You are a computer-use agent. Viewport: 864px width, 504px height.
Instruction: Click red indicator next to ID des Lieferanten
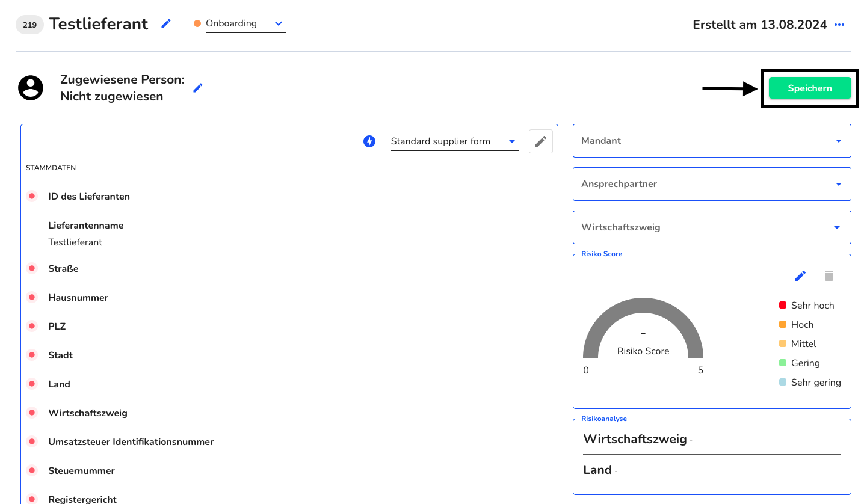[x=32, y=196]
